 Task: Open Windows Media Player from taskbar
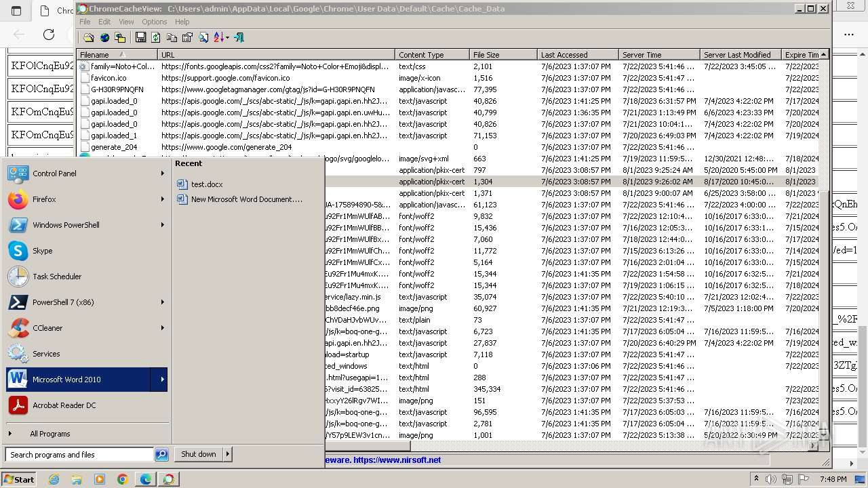click(100, 479)
